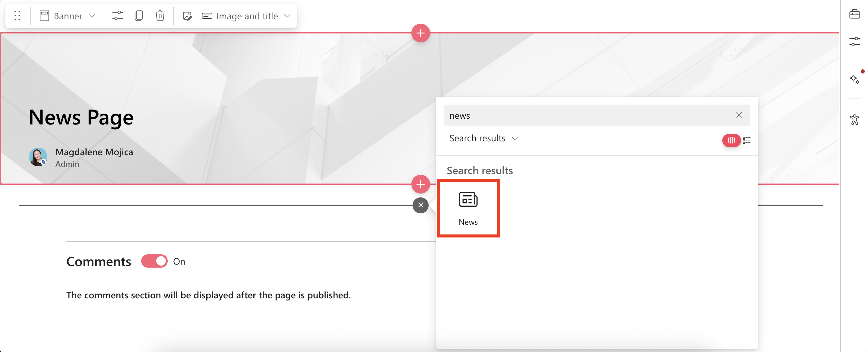Open the accessibility checker icon
This screenshot has width=868, height=352.
click(x=854, y=120)
